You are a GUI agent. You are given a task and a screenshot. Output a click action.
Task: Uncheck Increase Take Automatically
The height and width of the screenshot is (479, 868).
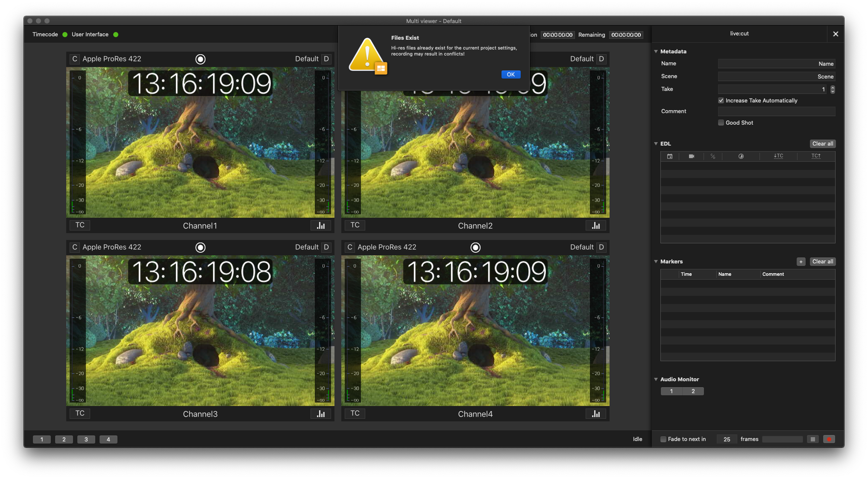coord(721,100)
